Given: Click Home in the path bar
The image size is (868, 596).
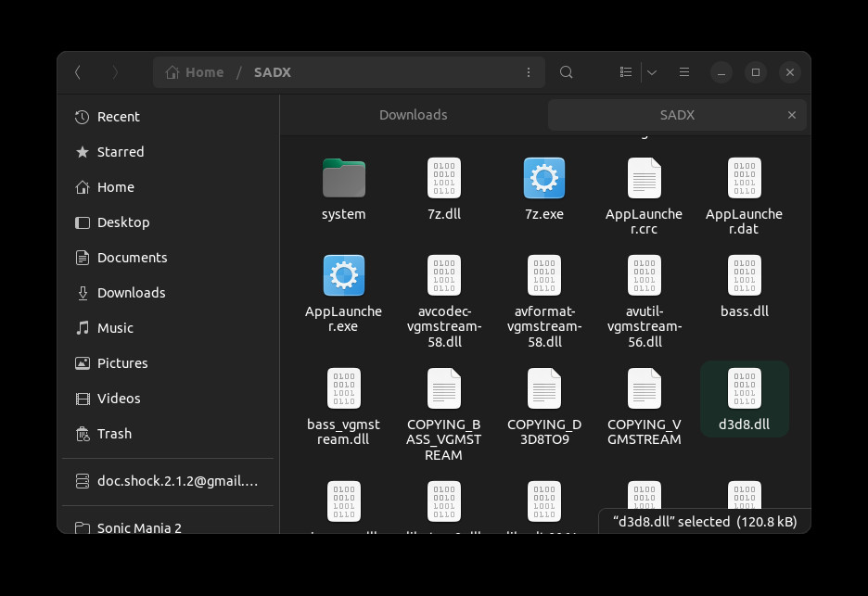Looking at the screenshot, I should point(195,72).
